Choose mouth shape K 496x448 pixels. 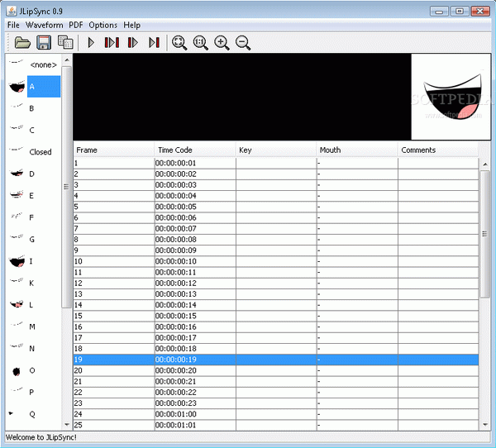34,283
